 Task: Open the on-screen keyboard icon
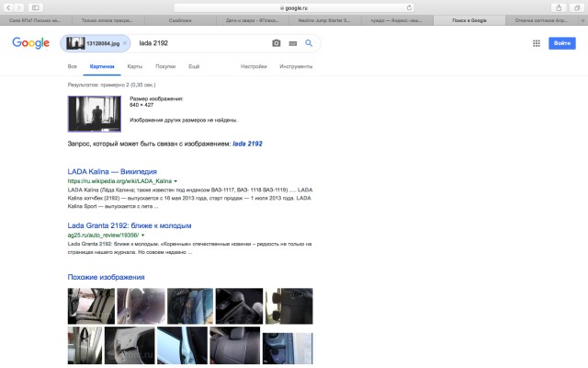(293, 43)
